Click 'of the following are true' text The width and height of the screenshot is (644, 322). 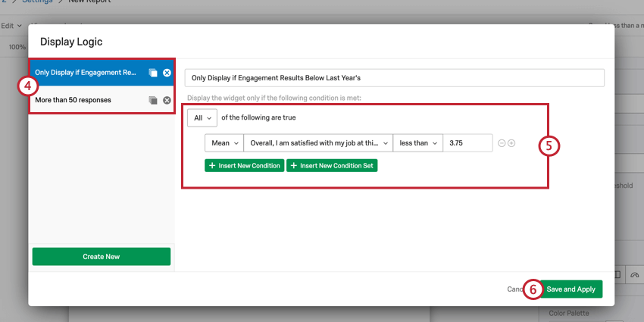(258, 117)
